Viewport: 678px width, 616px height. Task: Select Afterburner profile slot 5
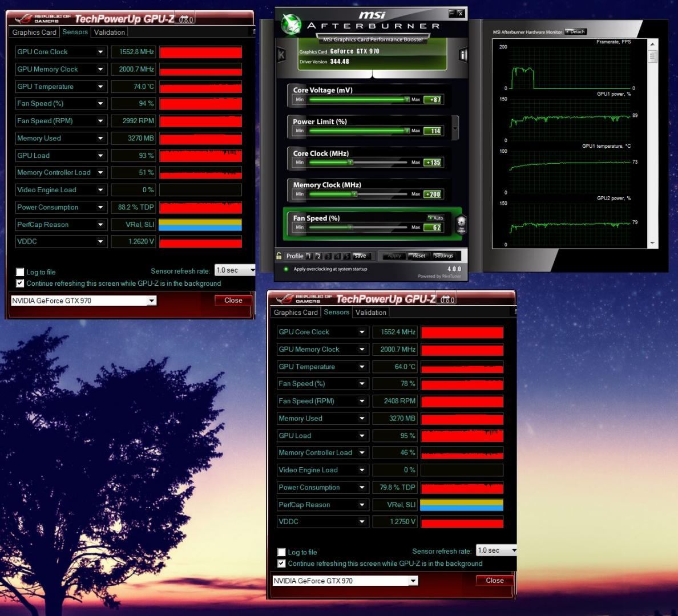click(x=347, y=256)
